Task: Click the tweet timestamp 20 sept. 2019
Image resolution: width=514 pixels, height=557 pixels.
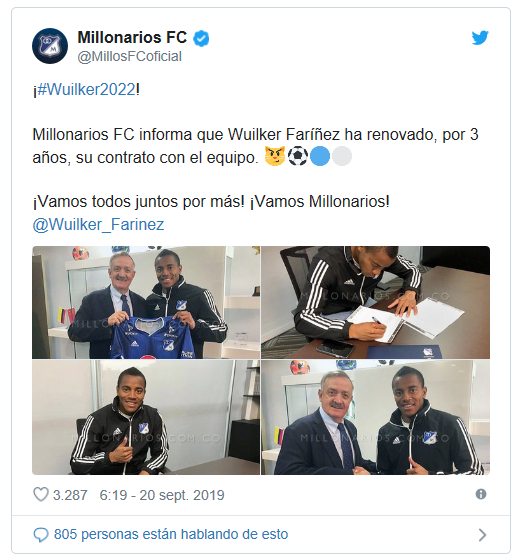Action: [x=162, y=495]
